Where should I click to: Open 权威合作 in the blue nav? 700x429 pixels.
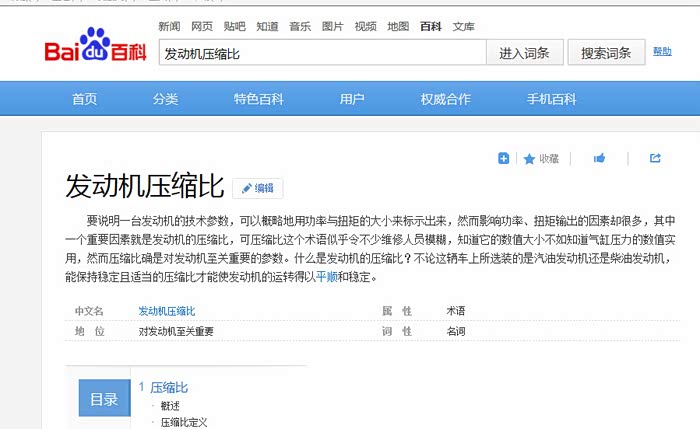(x=446, y=99)
